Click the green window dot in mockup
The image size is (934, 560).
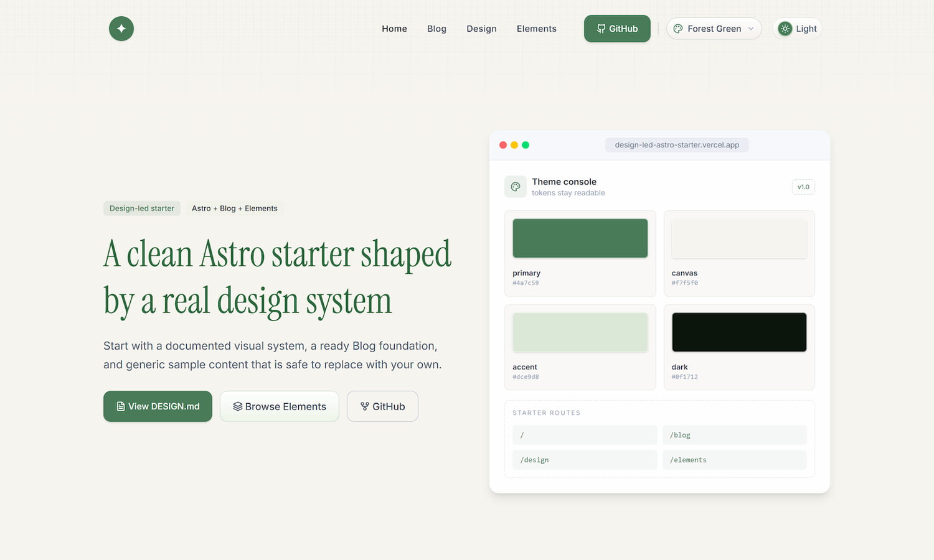(x=526, y=145)
